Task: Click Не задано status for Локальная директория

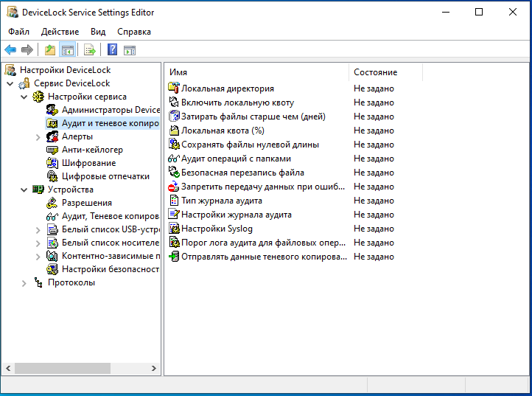Action: pyautogui.click(x=374, y=88)
